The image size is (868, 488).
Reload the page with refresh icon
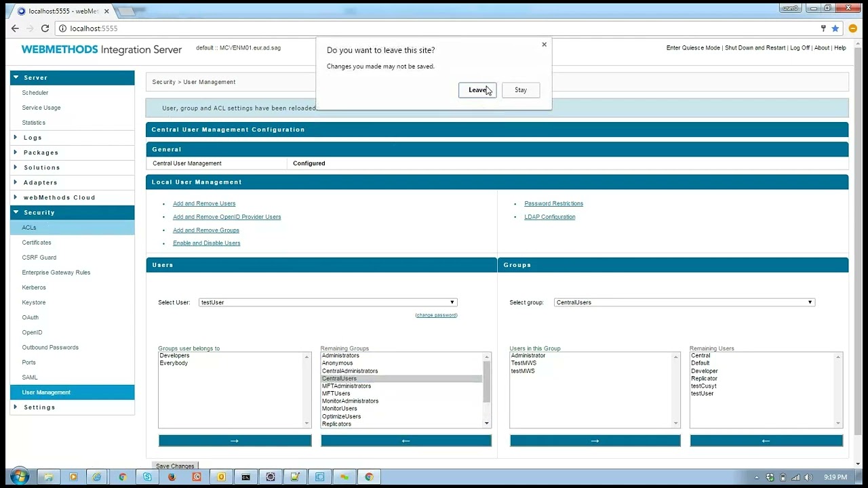coord(45,28)
